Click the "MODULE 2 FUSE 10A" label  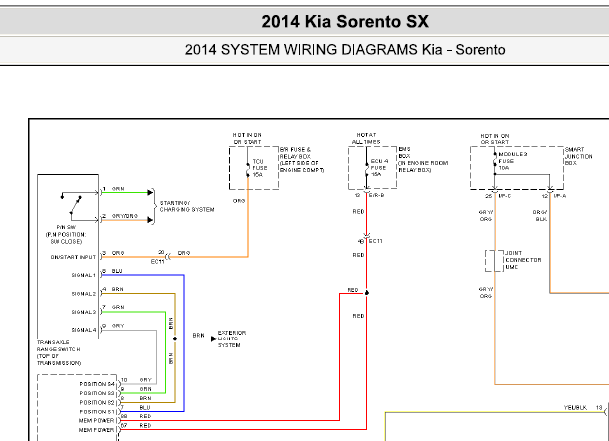tap(512, 161)
